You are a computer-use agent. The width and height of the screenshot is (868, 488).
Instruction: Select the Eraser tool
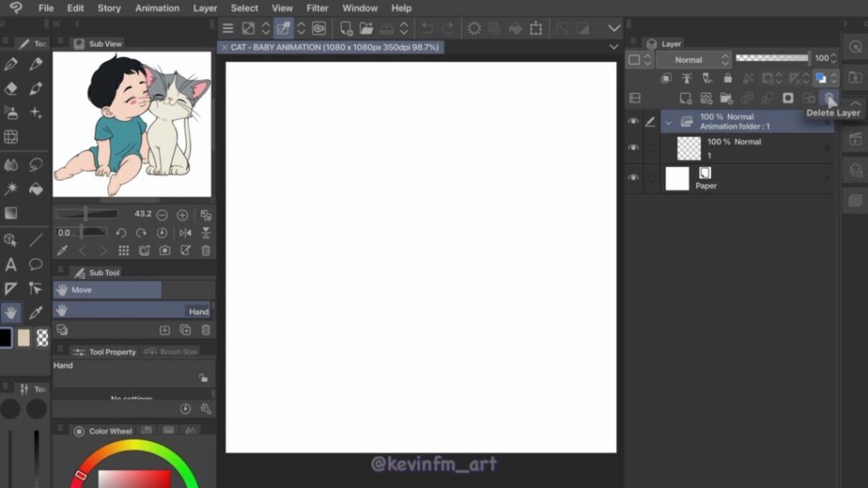coord(11,88)
